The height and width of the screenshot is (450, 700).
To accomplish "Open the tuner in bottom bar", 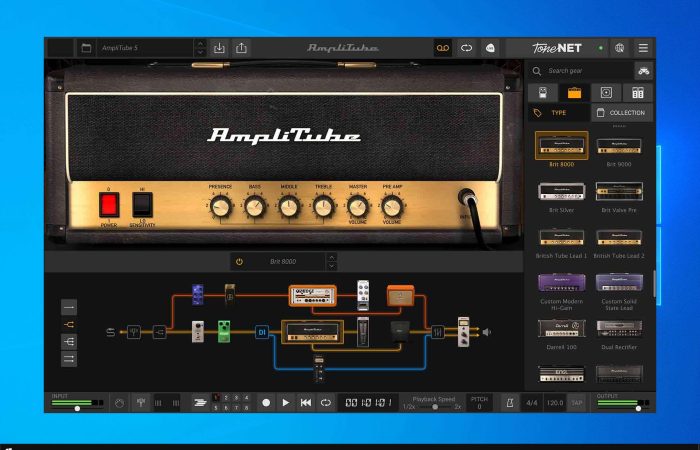I will coord(141,403).
